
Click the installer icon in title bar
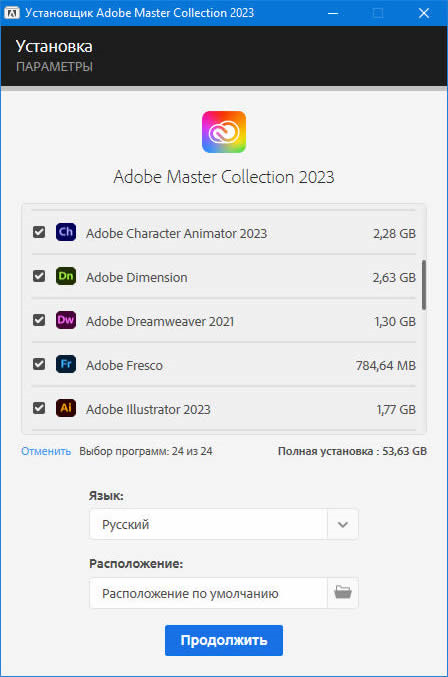pos(11,13)
